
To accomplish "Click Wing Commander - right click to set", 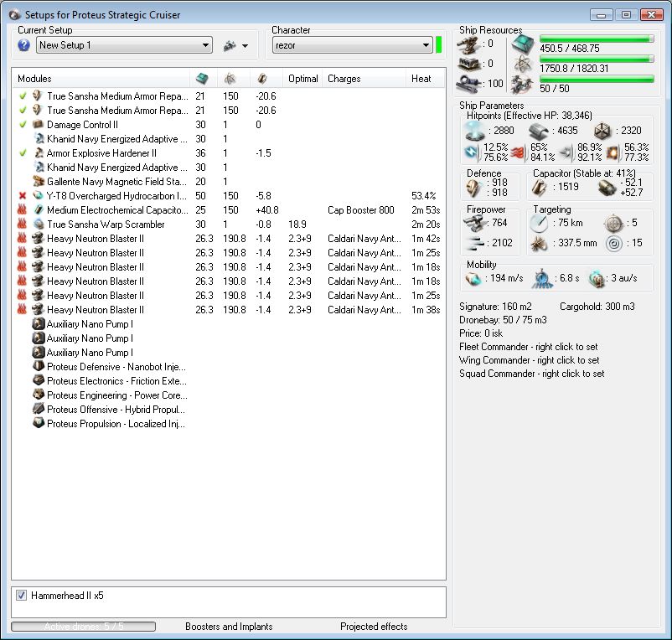I will pyautogui.click(x=529, y=360).
